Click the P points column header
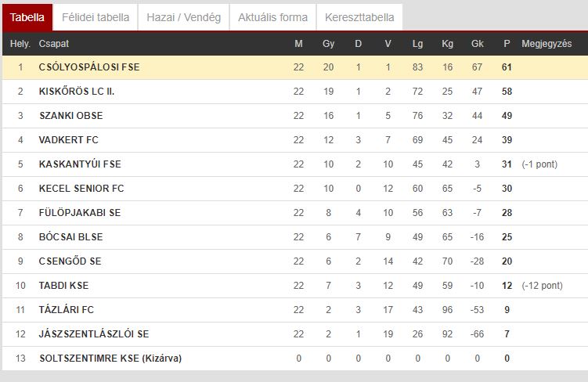588x382 pixels. pyautogui.click(x=507, y=44)
